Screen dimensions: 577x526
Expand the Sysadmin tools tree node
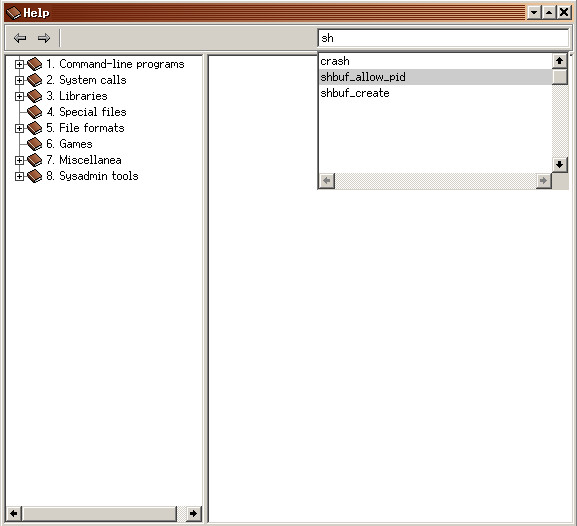coord(19,176)
